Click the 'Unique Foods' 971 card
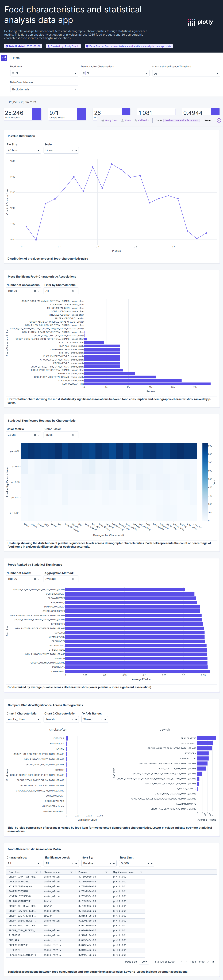This screenshot has width=223, height=980. (67, 115)
